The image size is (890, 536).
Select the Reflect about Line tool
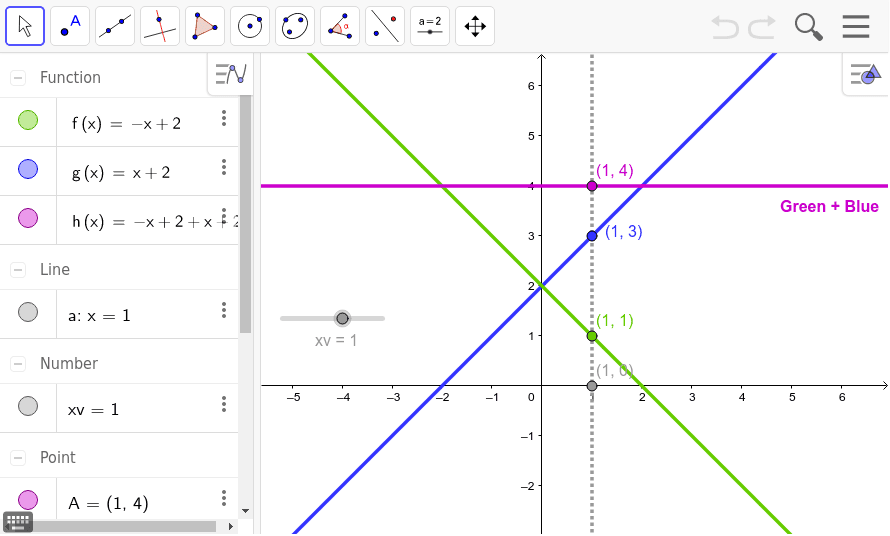click(x=385, y=26)
